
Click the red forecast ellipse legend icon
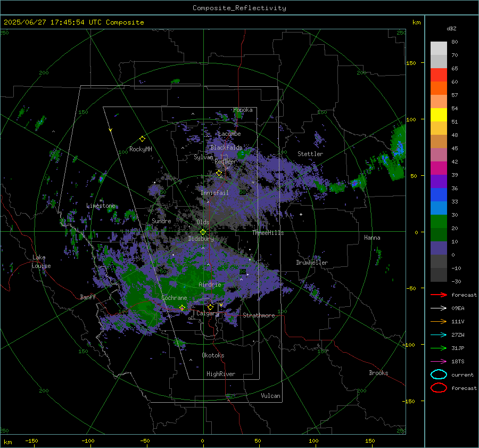pyautogui.click(x=439, y=388)
